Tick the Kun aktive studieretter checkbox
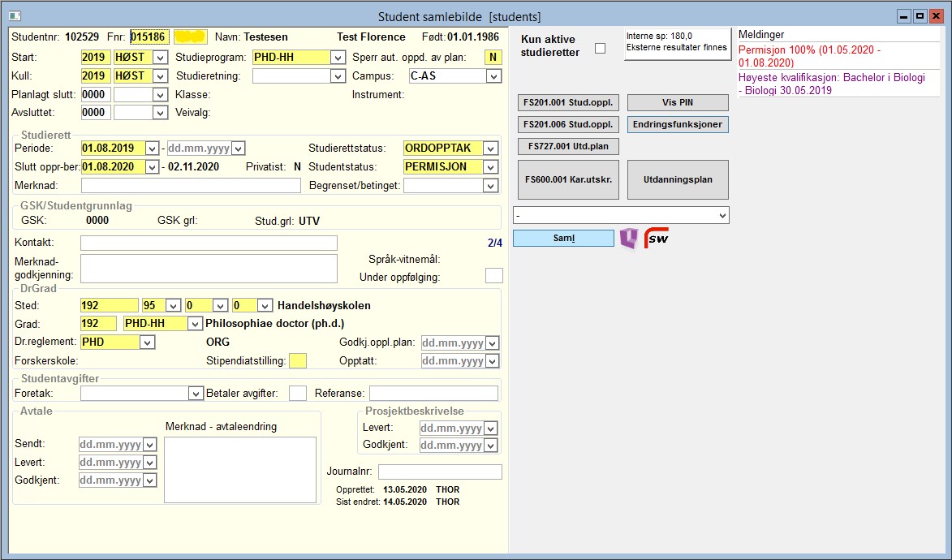The height and width of the screenshot is (560, 952). [x=600, y=48]
